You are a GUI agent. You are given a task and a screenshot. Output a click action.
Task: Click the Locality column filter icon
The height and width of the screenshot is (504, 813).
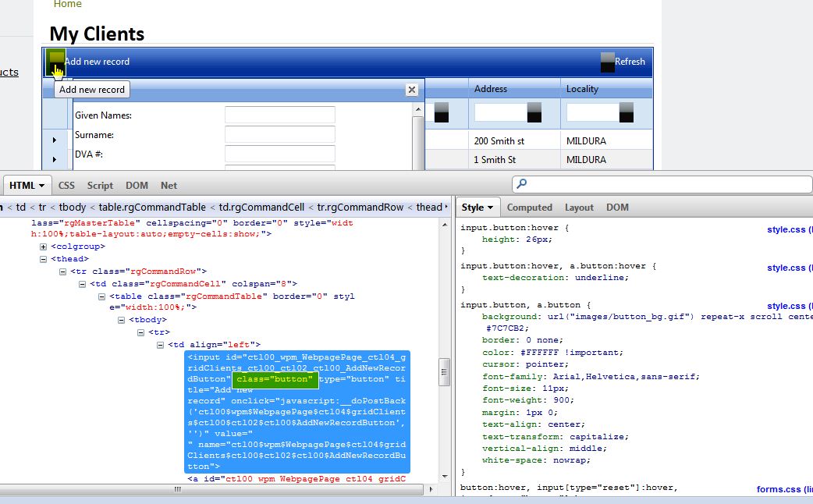pyautogui.click(x=626, y=112)
